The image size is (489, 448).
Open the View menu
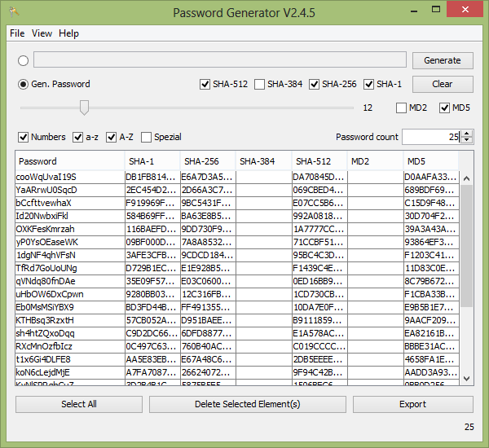(42, 33)
